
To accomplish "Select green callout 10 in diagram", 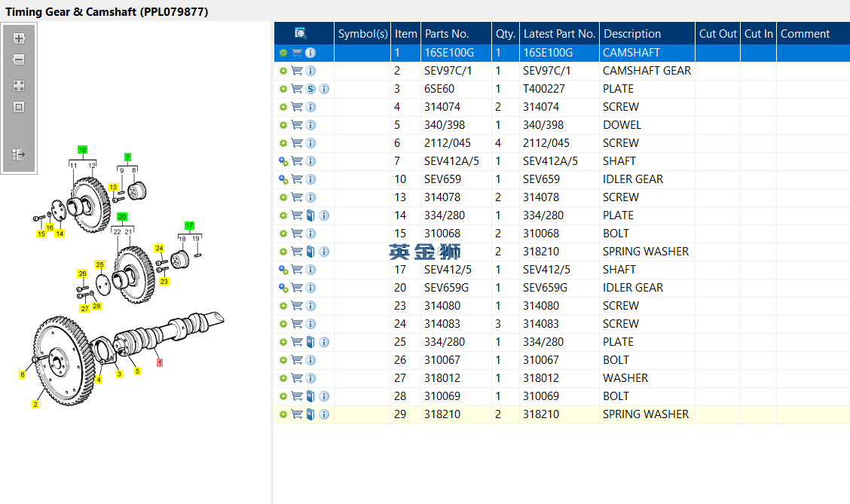I will coord(82,150).
